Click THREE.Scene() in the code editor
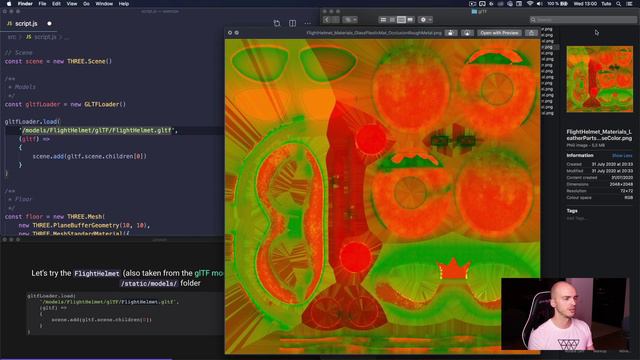Image resolution: width=640 pixels, height=360 pixels. [x=89, y=62]
